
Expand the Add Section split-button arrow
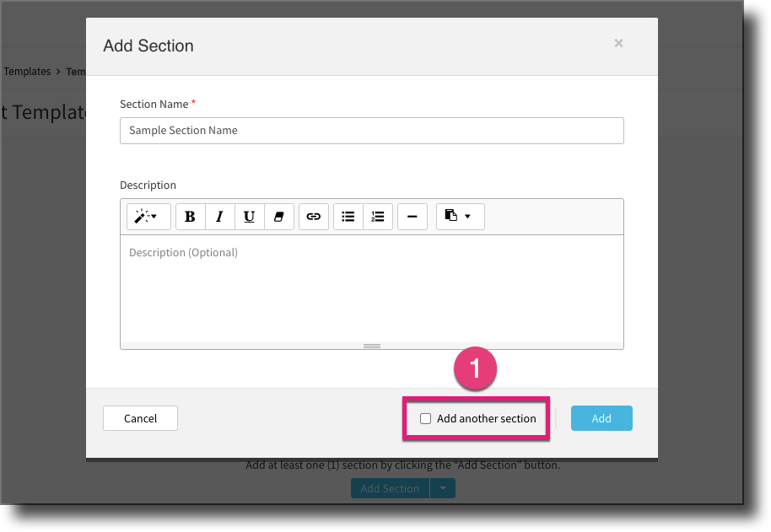[x=443, y=488]
